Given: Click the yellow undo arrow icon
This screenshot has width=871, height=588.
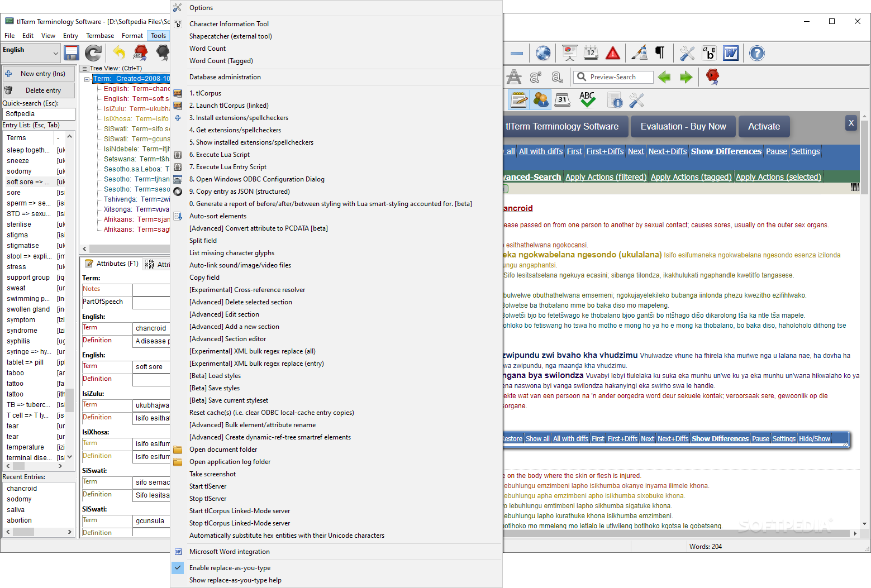Looking at the screenshot, I should click(119, 53).
